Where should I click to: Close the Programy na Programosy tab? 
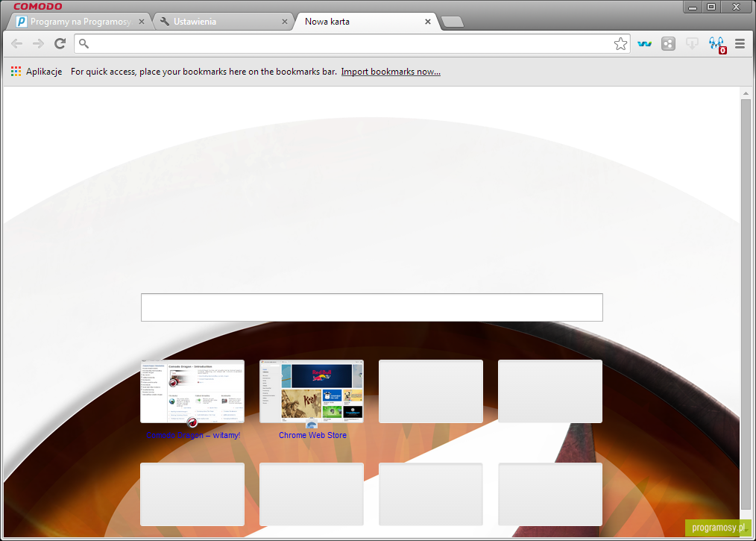141,22
